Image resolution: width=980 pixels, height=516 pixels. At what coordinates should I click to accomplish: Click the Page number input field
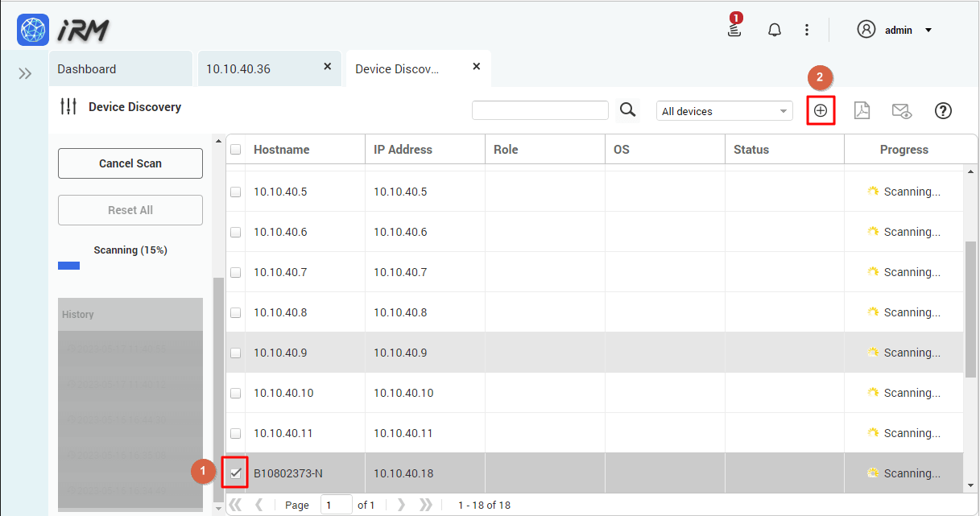[336, 505]
